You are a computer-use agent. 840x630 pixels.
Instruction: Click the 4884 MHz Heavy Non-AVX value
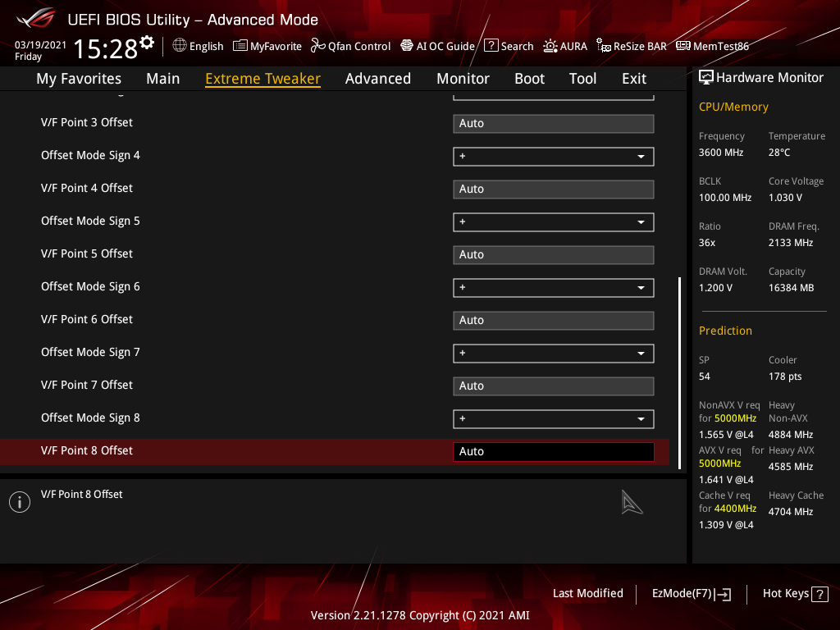(x=791, y=435)
